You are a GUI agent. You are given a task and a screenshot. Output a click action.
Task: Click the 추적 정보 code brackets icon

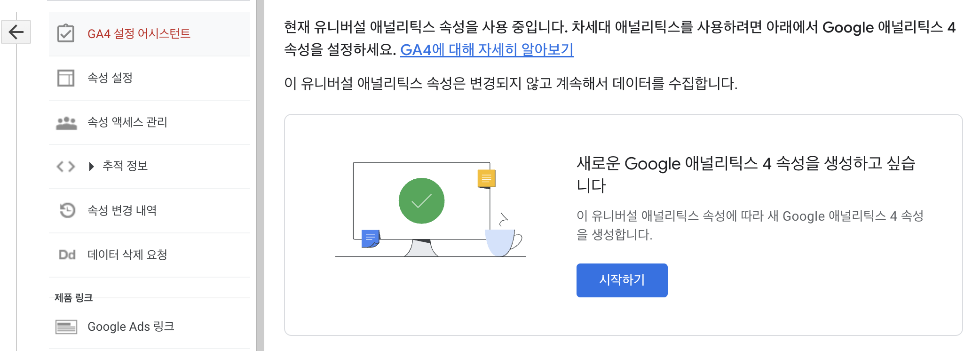point(66,166)
